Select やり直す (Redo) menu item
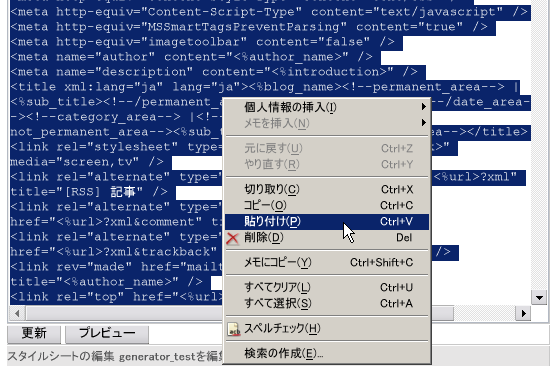Screen dimensions: 550x366 click(x=327, y=164)
